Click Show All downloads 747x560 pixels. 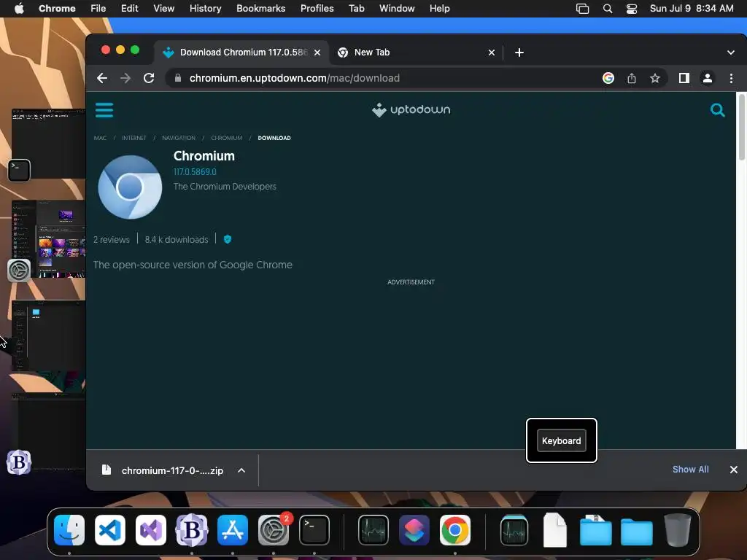(690, 470)
